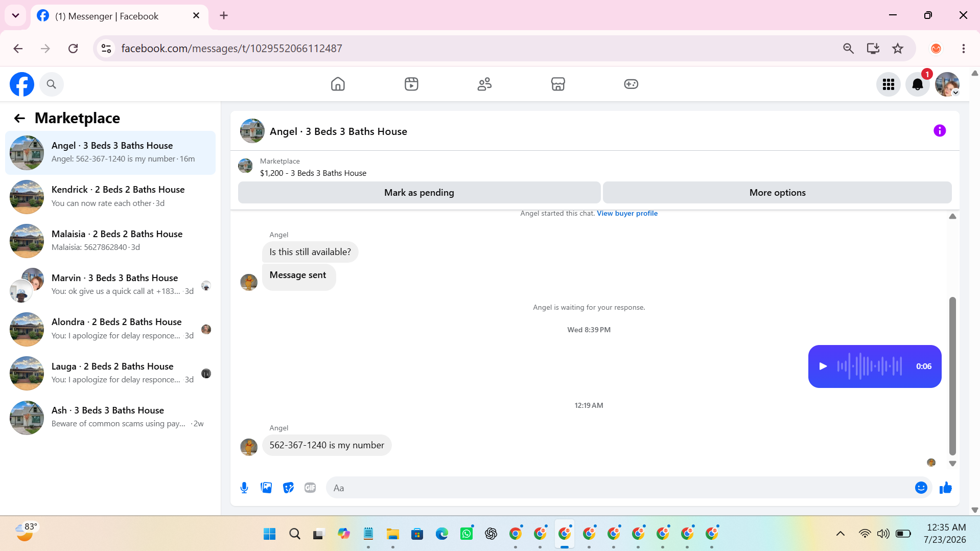Open the Facebook menu grid icon
The width and height of the screenshot is (980, 551).
pos(889,84)
